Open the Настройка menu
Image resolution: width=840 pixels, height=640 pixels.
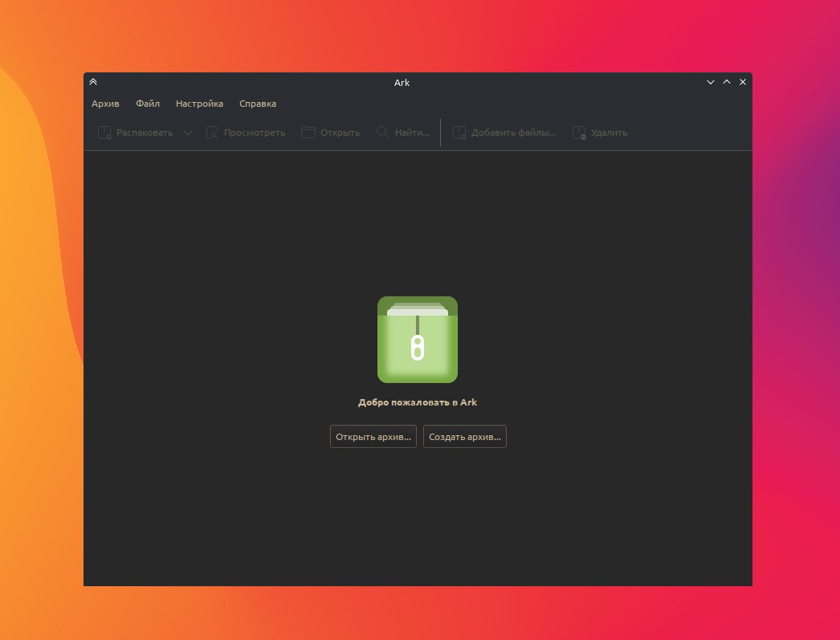(x=199, y=104)
